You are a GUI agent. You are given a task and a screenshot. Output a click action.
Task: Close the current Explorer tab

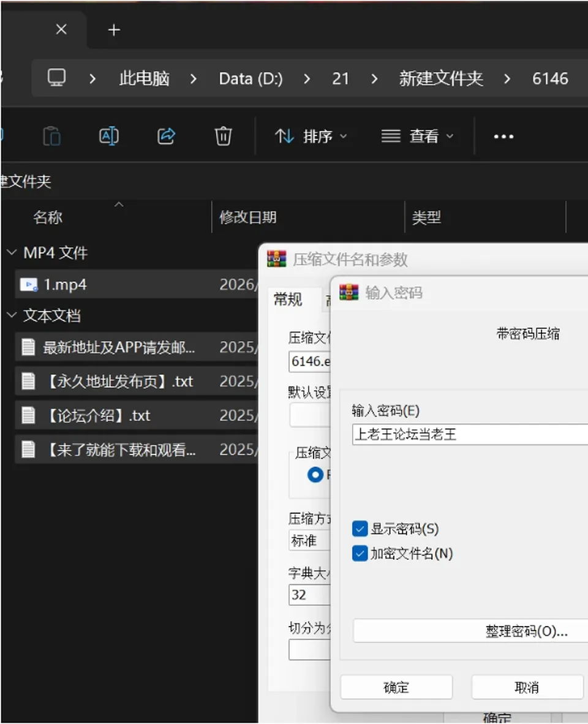point(61,30)
